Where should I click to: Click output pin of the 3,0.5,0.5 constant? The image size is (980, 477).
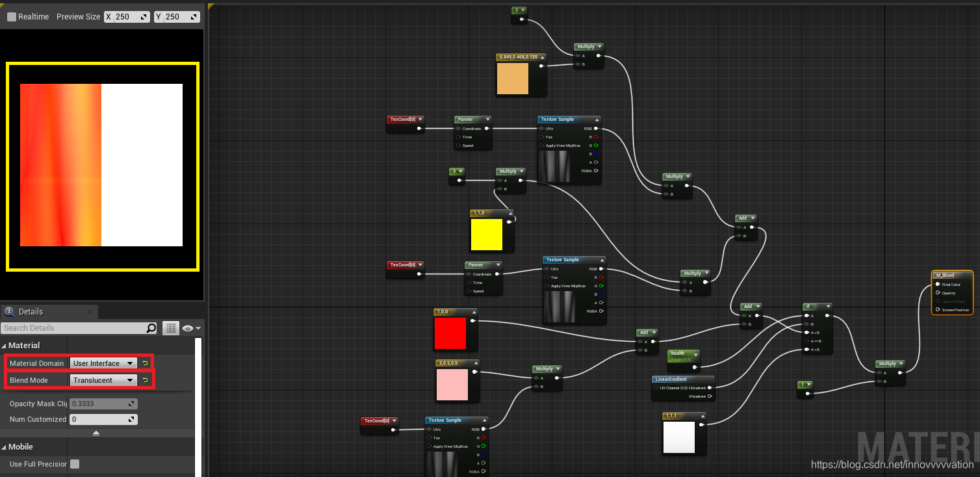click(474, 372)
